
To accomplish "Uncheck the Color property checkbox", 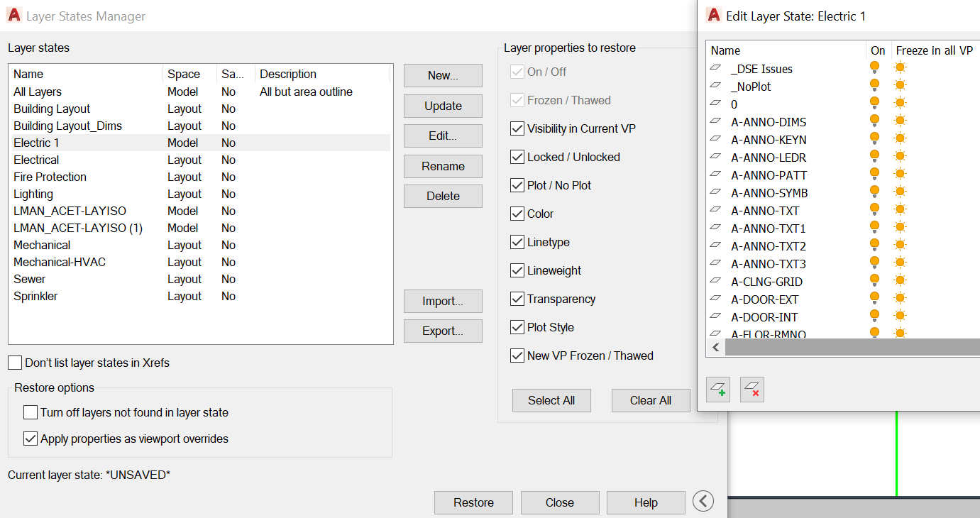I will (x=517, y=214).
